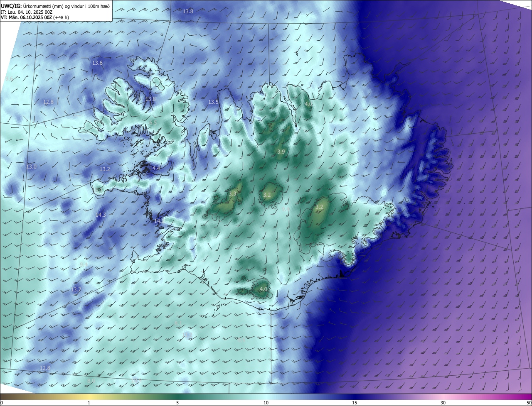Click the 3.9 value label
The height and width of the screenshot is (406, 532).
281,152
